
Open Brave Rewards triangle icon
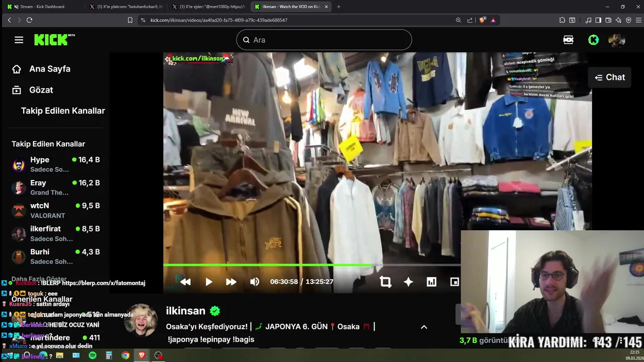(493, 20)
